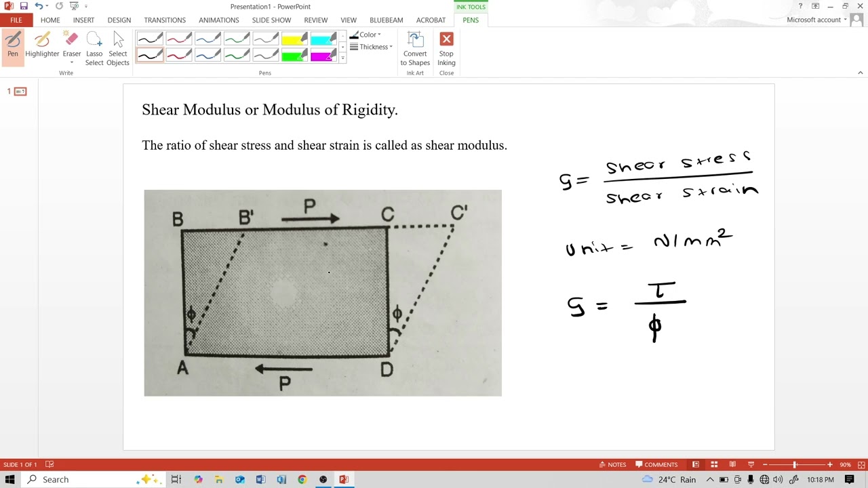Open Windows Start menu

pos(9,479)
